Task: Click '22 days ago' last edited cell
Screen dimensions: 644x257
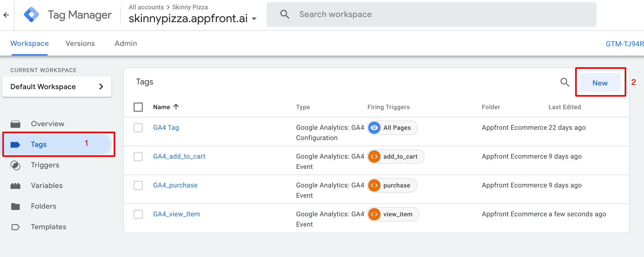Action: point(567,128)
